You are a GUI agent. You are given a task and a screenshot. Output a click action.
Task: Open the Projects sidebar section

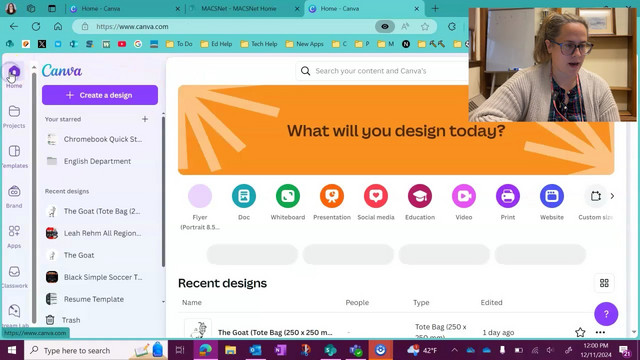point(14,116)
